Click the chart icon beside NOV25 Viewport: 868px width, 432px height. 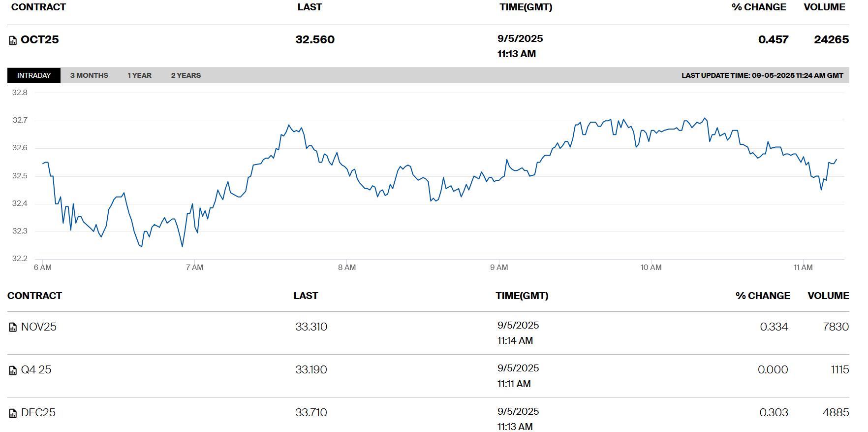tap(13, 328)
